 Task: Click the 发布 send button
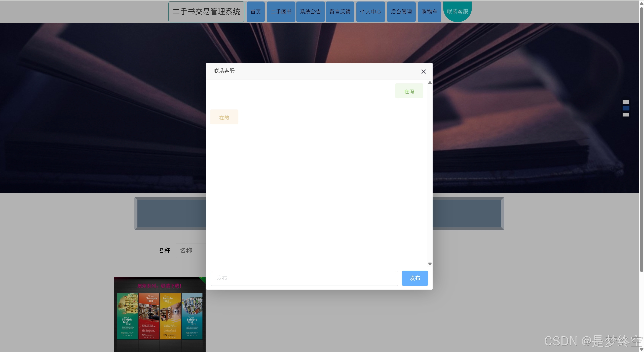tap(414, 278)
